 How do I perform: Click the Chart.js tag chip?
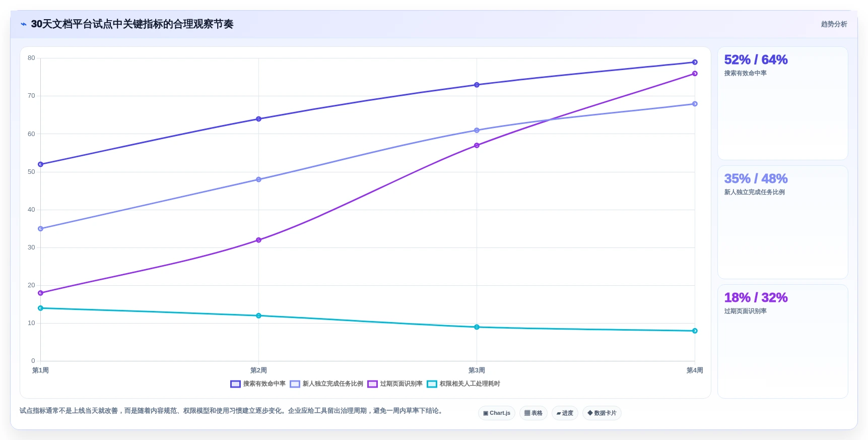click(x=497, y=413)
